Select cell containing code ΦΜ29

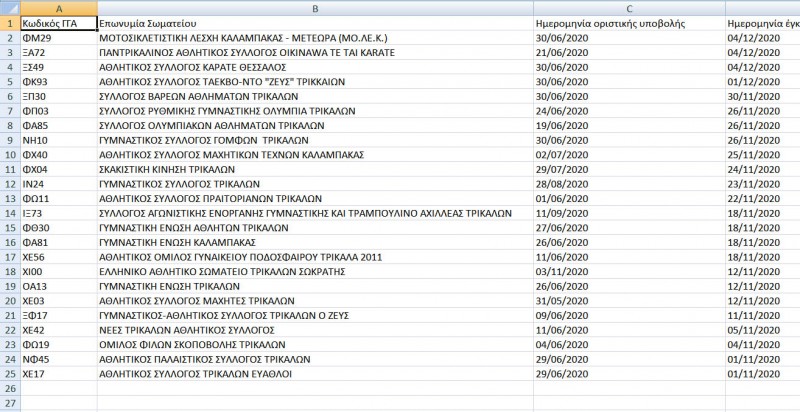click(x=56, y=37)
